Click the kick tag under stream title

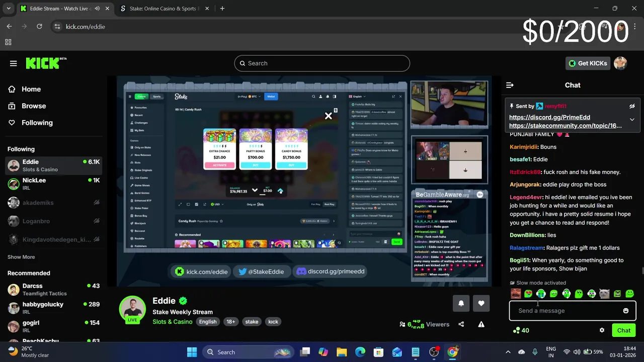click(273, 322)
